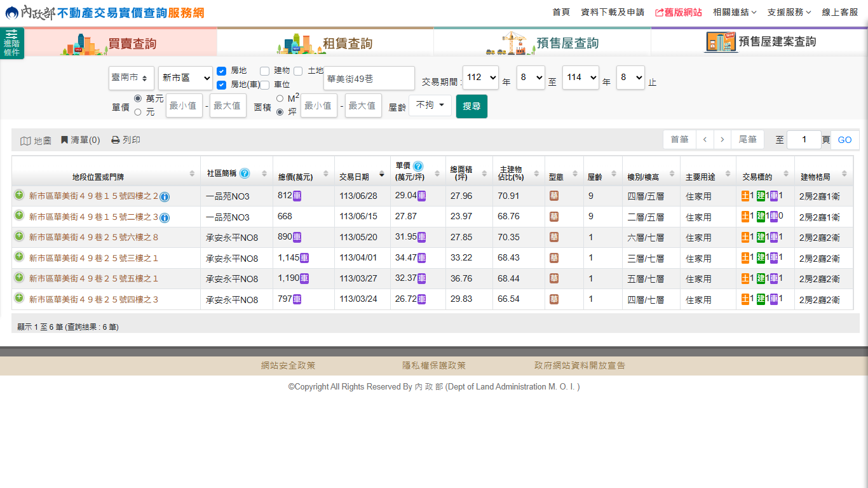Enable the 建物 checkbox

(x=264, y=71)
